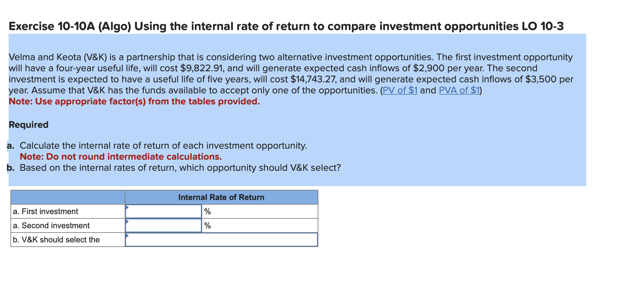Click the blue marker beside Second investment field
The width and height of the screenshot is (644, 282).
tap(127, 222)
